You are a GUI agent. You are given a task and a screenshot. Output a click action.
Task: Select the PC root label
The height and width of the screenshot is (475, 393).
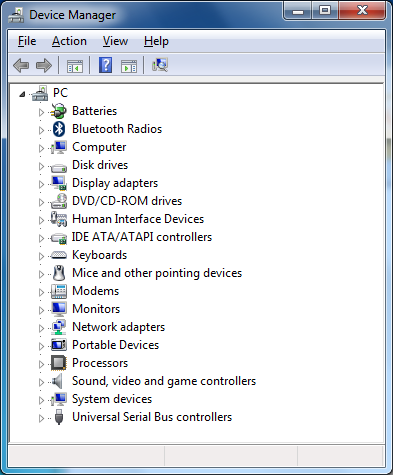pyautogui.click(x=60, y=93)
